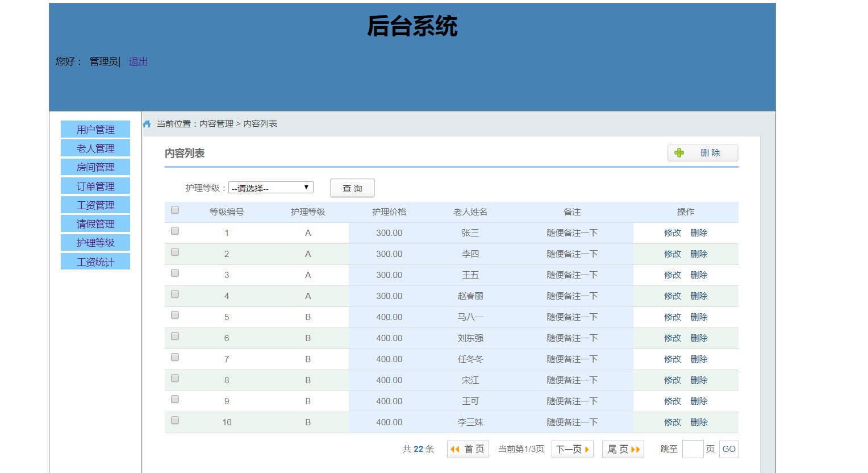Go to next page with 下一页

tap(572, 449)
